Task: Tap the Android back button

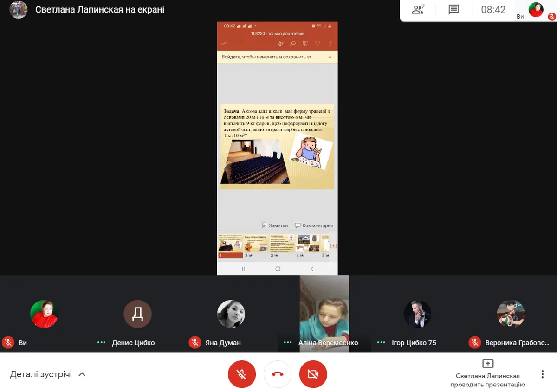Action: tap(311, 269)
